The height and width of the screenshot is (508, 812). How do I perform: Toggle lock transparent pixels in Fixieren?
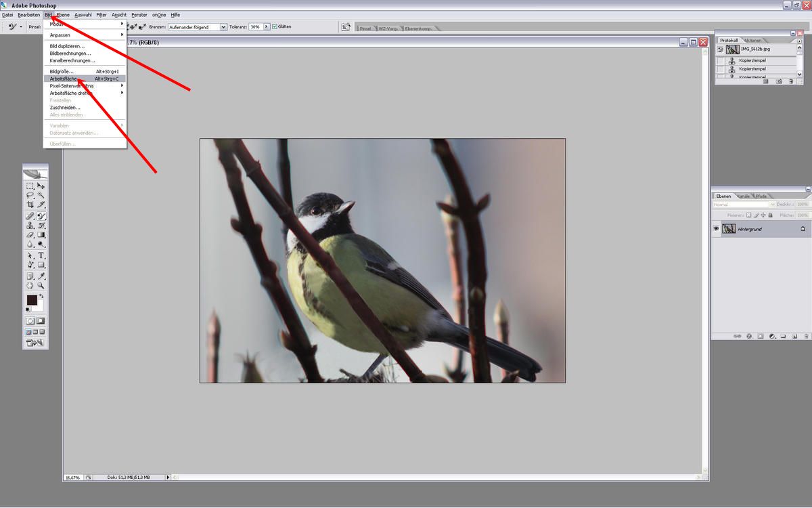click(x=750, y=215)
